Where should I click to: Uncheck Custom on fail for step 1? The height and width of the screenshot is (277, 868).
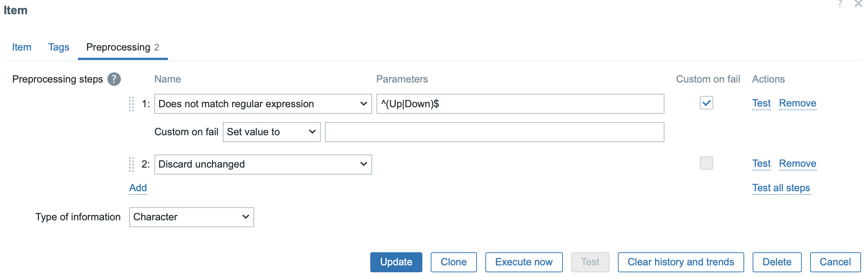tap(706, 103)
